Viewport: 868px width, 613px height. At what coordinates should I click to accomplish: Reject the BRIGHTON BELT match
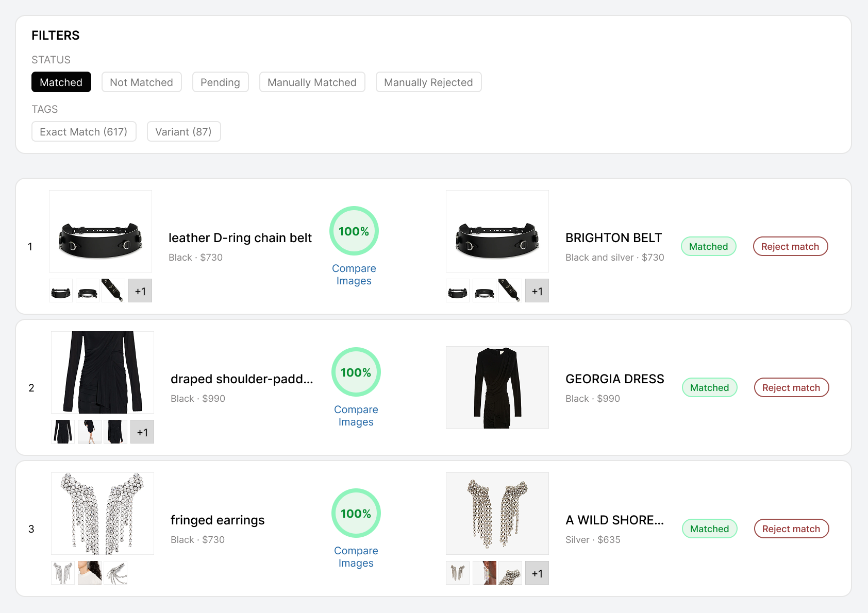tap(790, 246)
